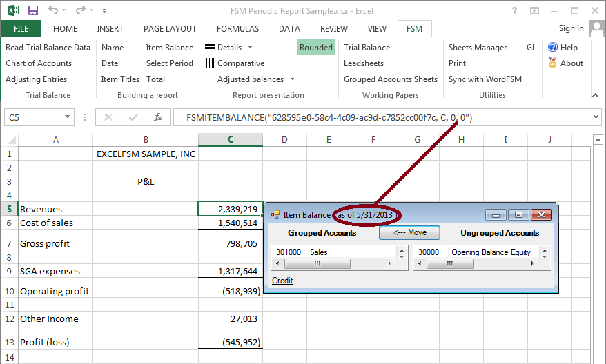This screenshot has height=364, width=606.
Task: Click the About medal icon
Action: [553, 63]
